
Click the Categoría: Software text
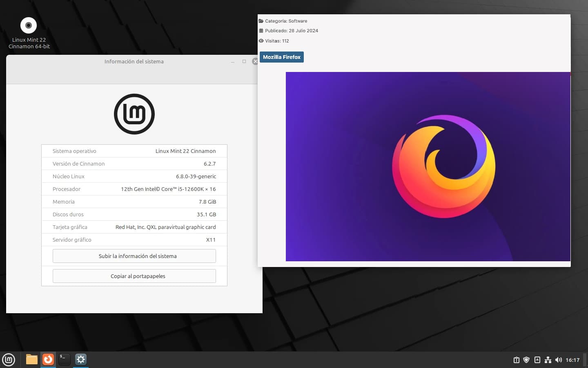click(286, 21)
